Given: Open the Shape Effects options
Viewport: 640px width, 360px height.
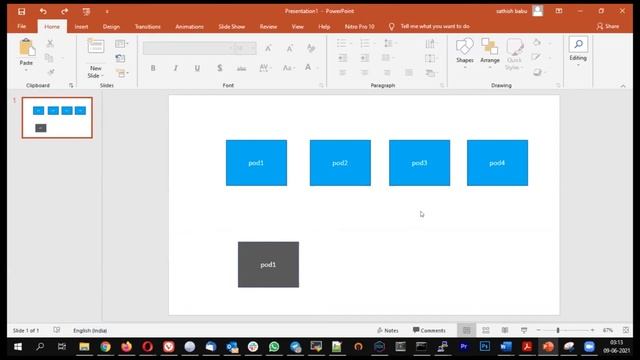Looking at the screenshot, I should (x=540, y=72).
